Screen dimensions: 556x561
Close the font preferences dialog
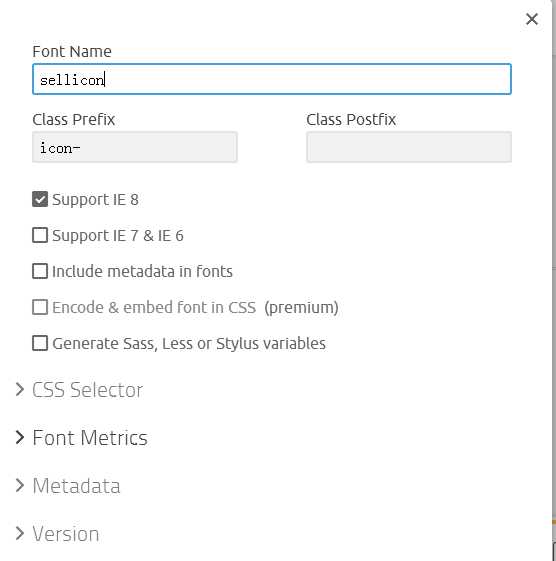532,19
